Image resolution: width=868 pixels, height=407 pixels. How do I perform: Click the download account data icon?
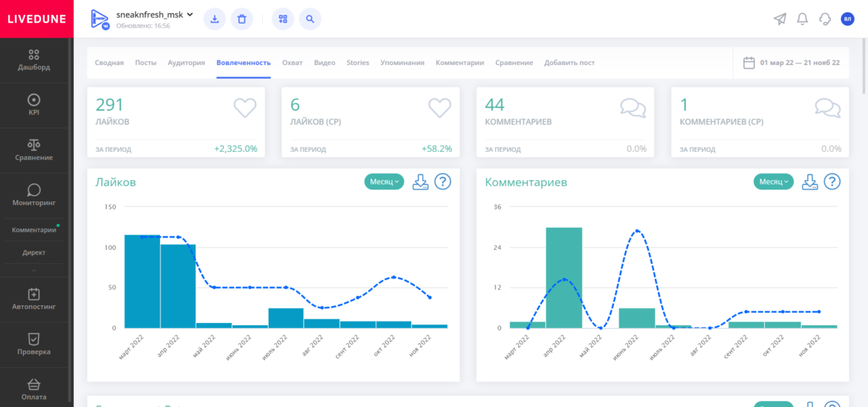tap(215, 19)
